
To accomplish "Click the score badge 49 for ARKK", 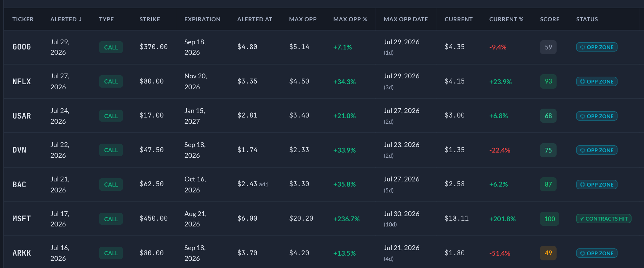I will pyautogui.click(x=548, y=253).
